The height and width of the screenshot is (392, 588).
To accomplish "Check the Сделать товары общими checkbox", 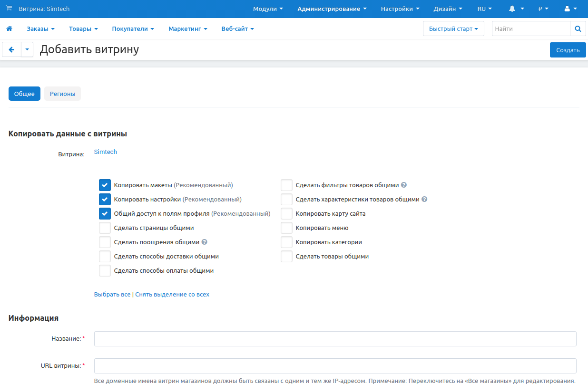I will pos(286,257).
